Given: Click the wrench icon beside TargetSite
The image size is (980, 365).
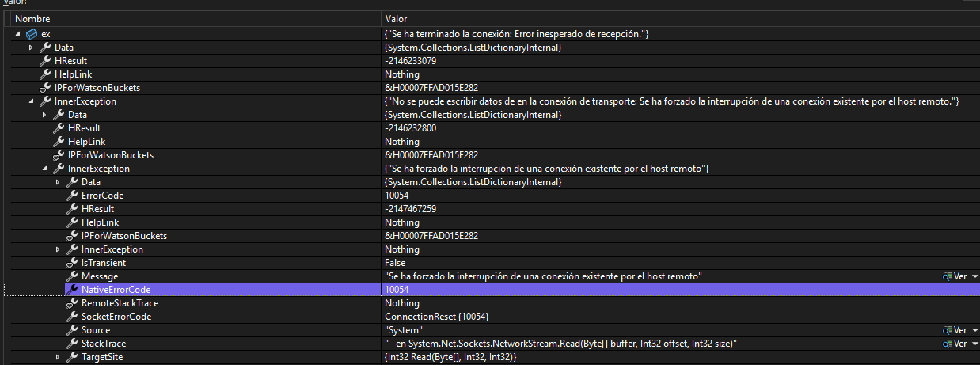Looking at the screenshot, I should pos(72,358).
